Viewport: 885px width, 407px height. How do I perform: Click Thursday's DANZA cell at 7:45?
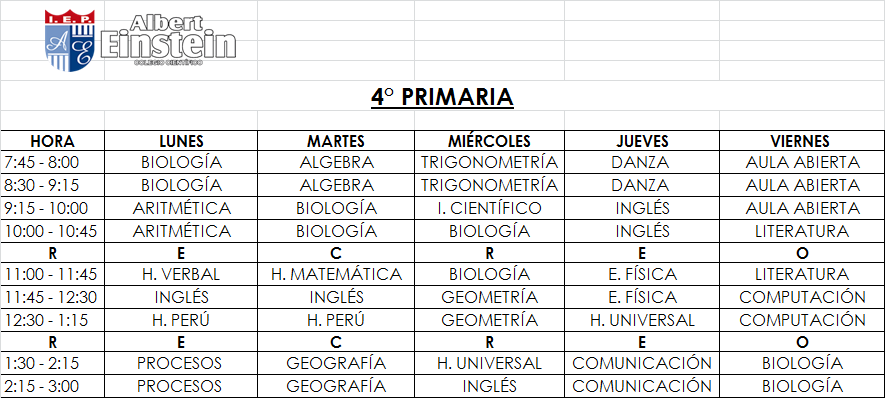(642, 162)
